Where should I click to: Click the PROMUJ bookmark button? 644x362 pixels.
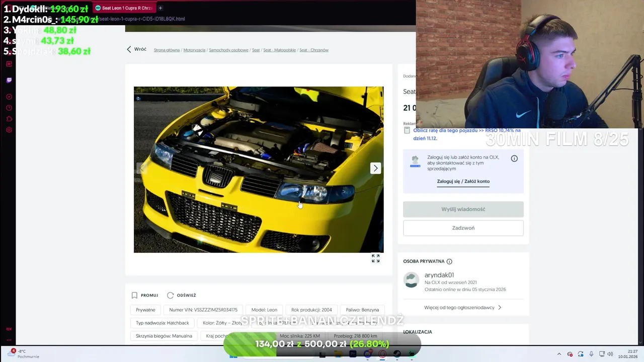[x=145, y=295]
